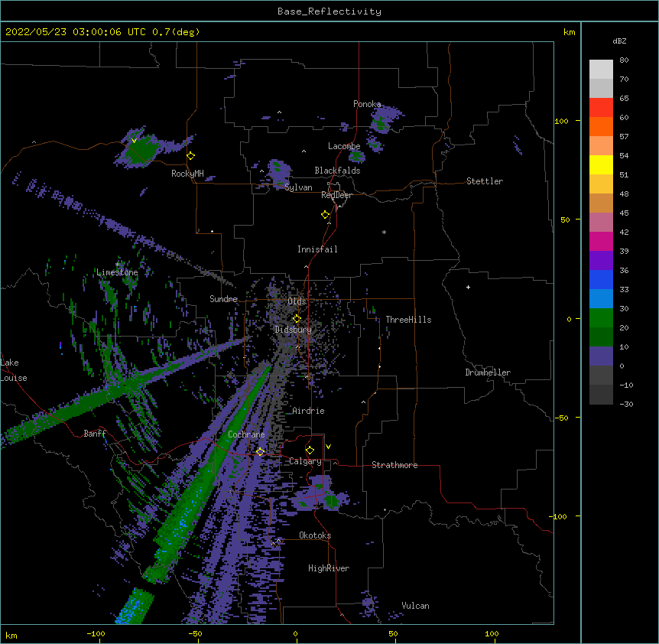Click the 50 km tick label on the bottom axis
This screenshot has height=644, width=659.
(x=393, y=633)
